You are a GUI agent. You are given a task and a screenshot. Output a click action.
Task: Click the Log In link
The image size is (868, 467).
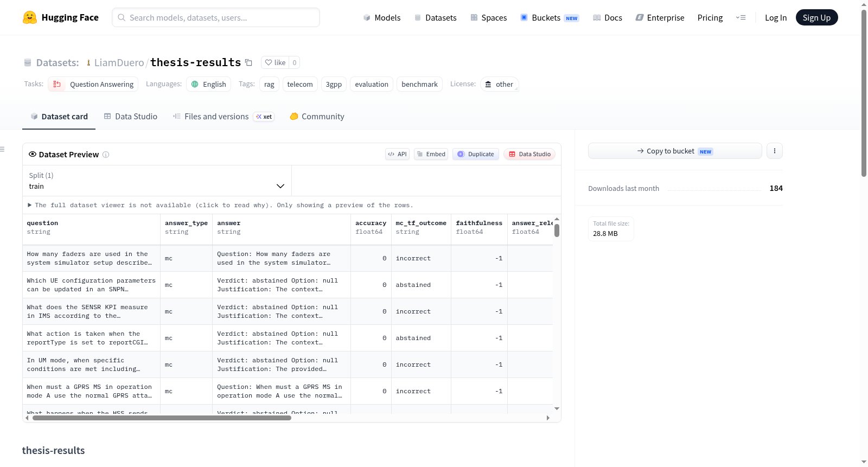[776, 17]
